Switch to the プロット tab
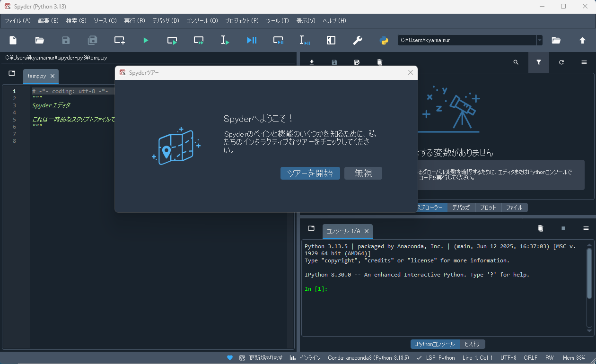 coord(488,208)
